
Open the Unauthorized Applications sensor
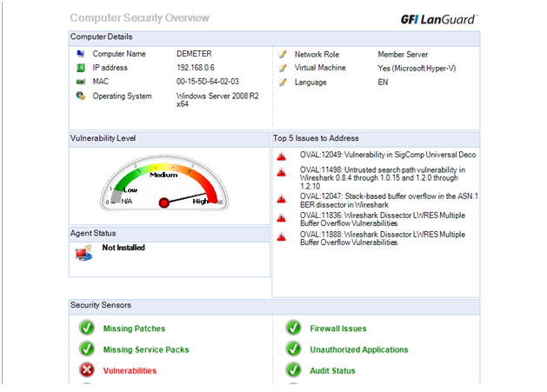pyautogui.click(x=359, y=349)
